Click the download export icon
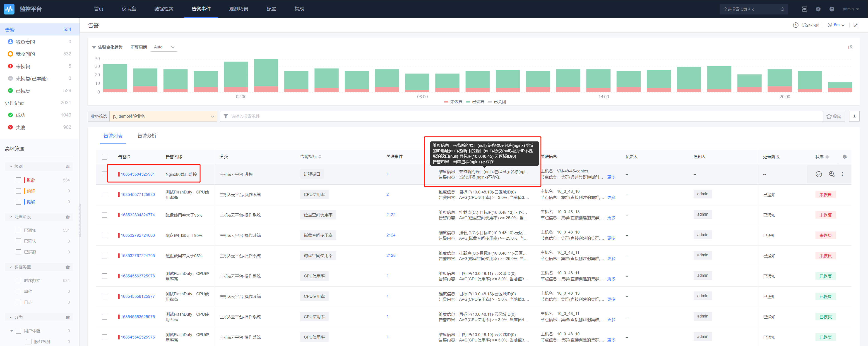 (x=854, y=116)
